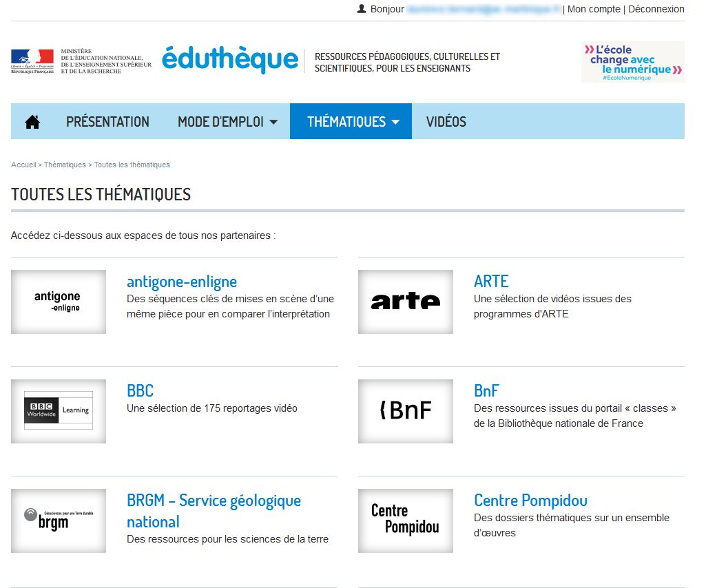Click the brgm logo thumbnail
The height and width of the screenshot is (588, 706).
[x=59, y=521]
